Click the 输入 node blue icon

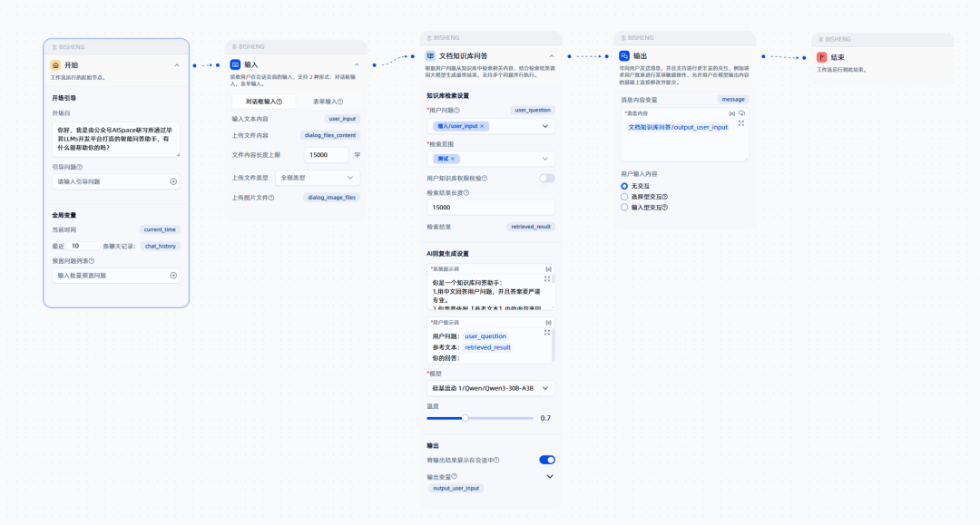[235, 64]
